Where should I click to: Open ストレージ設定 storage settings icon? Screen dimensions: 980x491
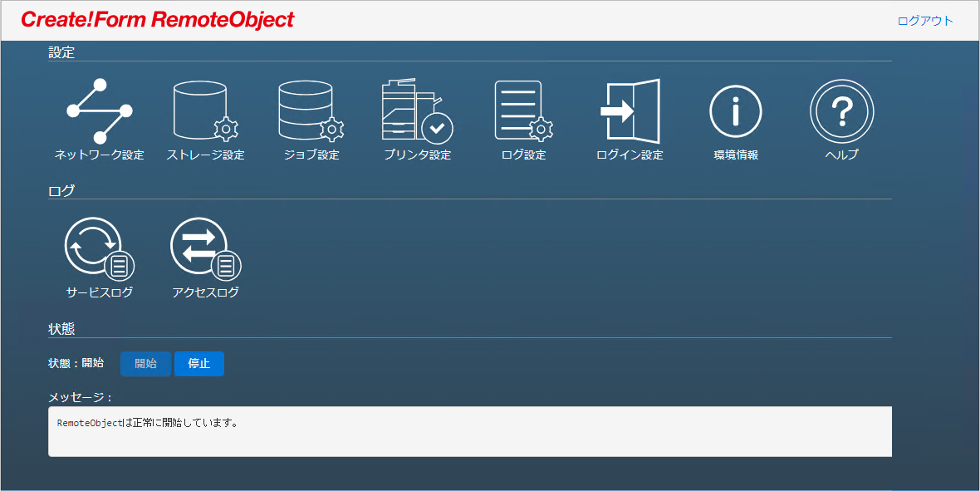pos(206,112)
